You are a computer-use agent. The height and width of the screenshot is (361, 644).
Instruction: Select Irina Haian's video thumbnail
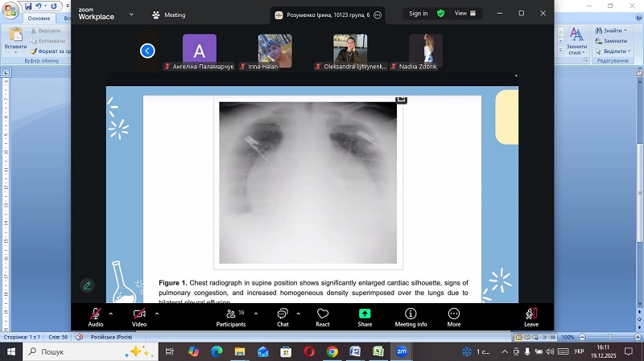click(275, 51)
